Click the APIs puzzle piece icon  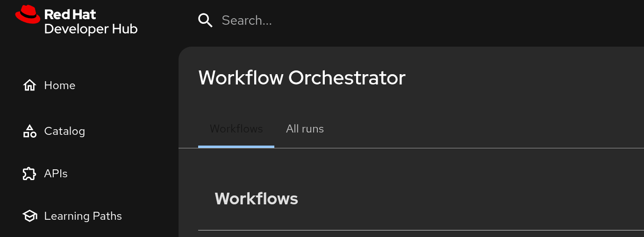pos(29,174)
